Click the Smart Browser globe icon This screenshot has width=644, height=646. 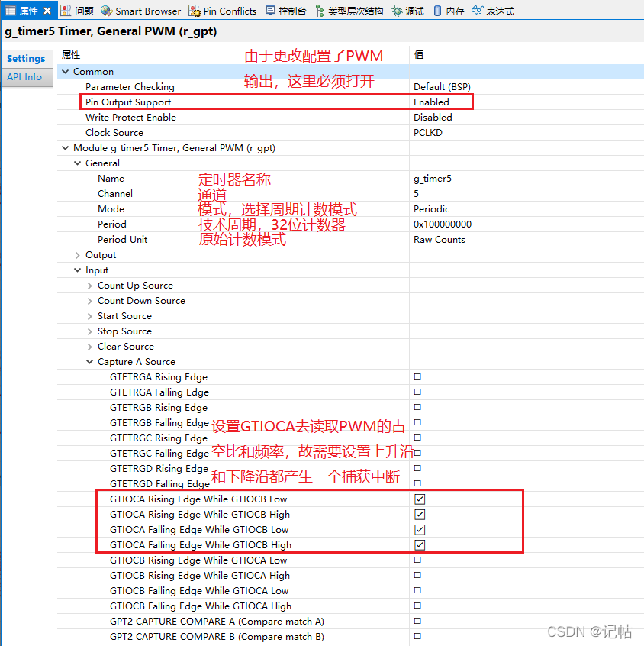pos(106,11)
